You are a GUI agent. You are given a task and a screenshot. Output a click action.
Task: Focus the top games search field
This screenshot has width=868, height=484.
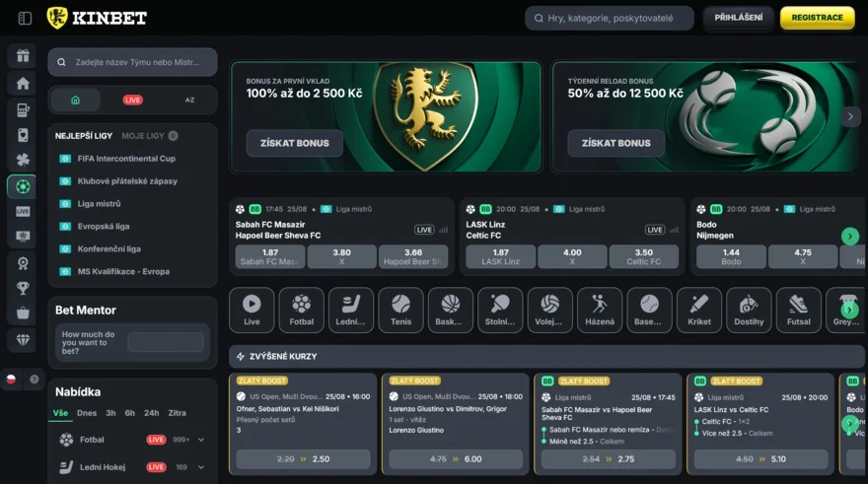(609, 19)
